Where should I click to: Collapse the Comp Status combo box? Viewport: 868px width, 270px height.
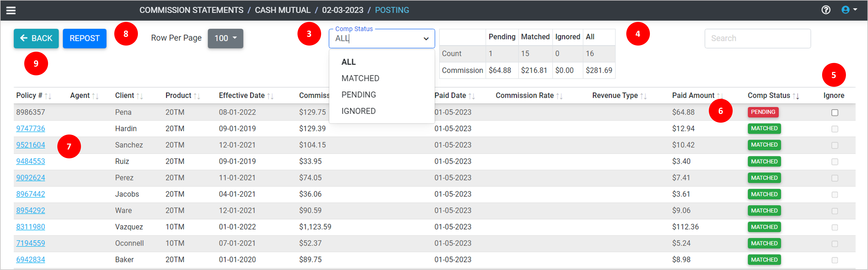point(426,39)
